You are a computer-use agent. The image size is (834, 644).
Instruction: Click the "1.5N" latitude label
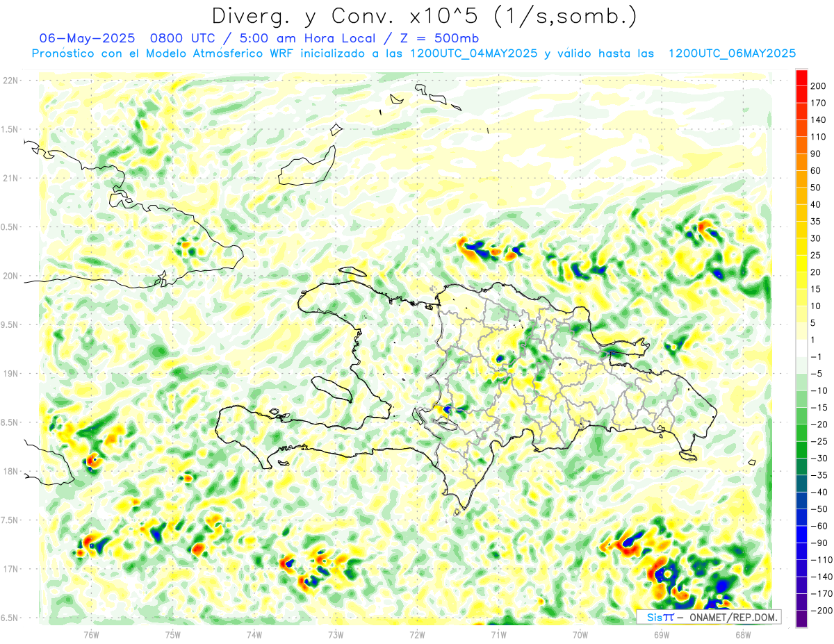[9, 129]
